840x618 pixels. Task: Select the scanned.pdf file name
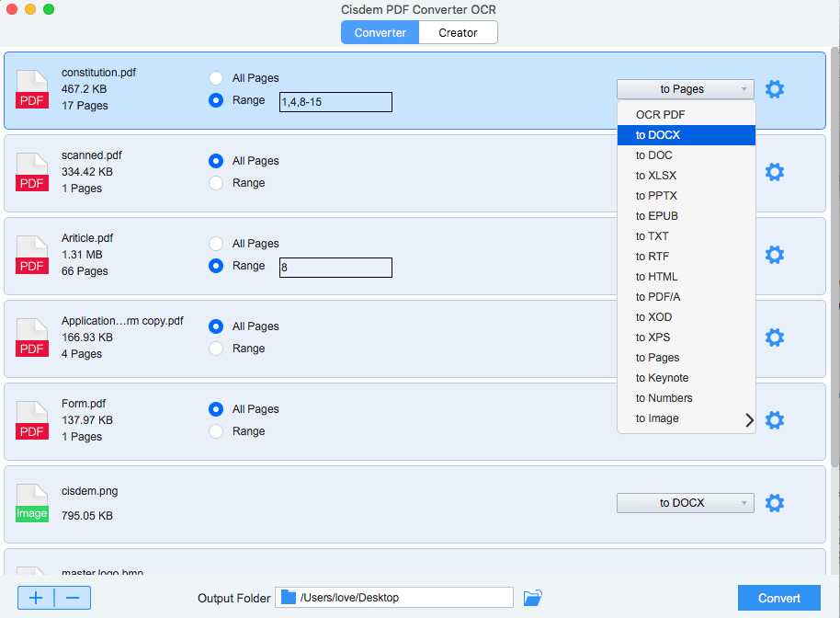pos(92,155)
